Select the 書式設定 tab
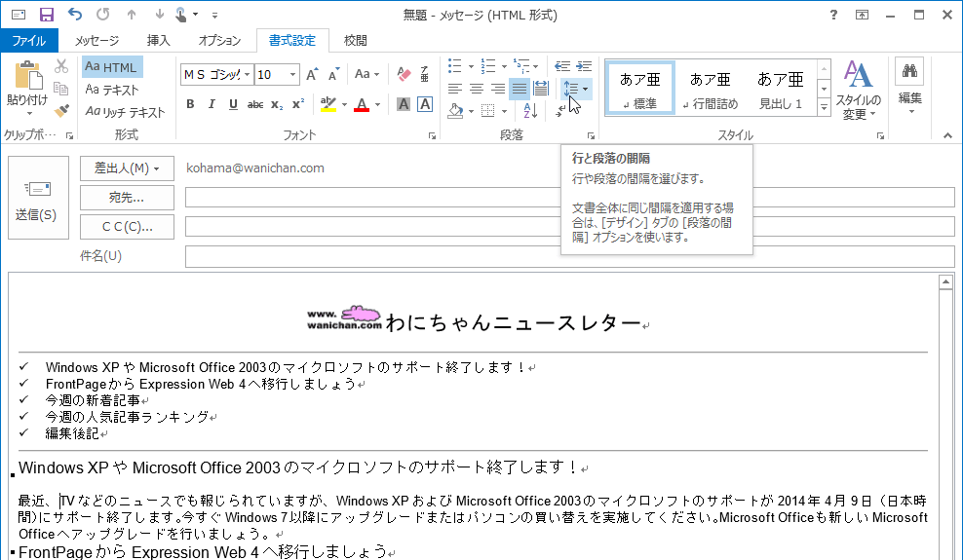Screen dimensions: 963x560 pos(292,41)
